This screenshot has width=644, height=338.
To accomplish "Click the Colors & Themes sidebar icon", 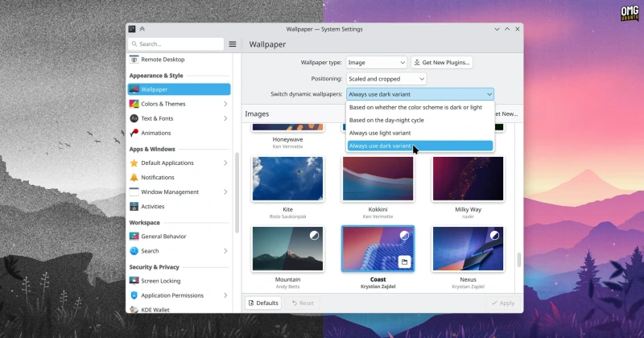I will coord(134,104).
